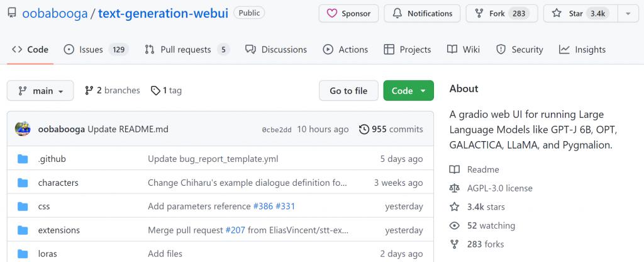644x262 pixels.
Task: Click the 129 counter on Issues
Action: click(x=119, y=50)
